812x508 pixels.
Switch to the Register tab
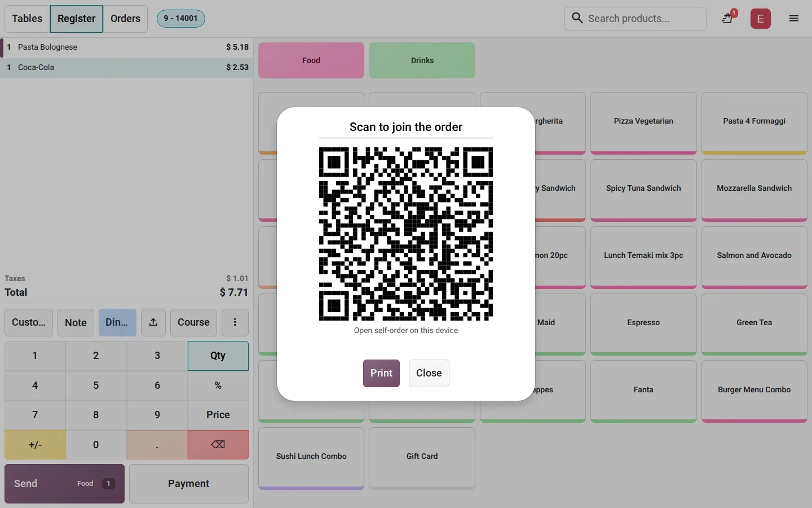(x=77, y=19)
